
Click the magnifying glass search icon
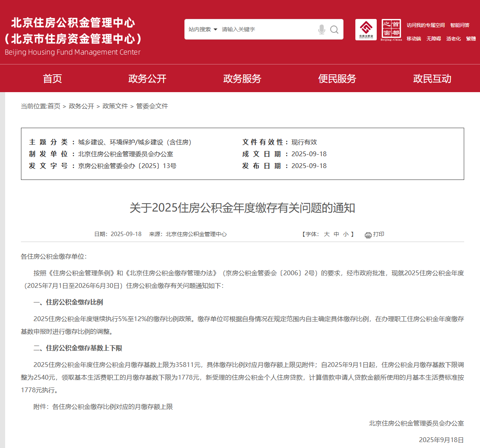coord(334,30)
